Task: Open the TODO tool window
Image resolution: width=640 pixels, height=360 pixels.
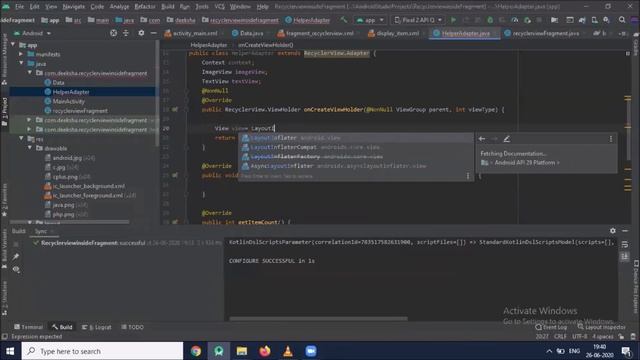Action: pyautogui.click(x=132, y=327)
